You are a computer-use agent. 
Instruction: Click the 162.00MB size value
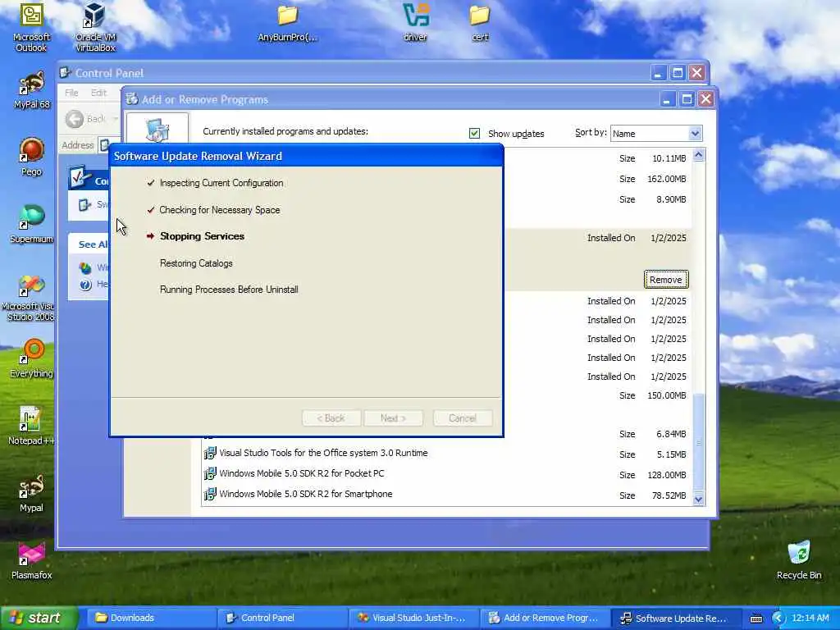pyautogui.click(x=666, y=179)
